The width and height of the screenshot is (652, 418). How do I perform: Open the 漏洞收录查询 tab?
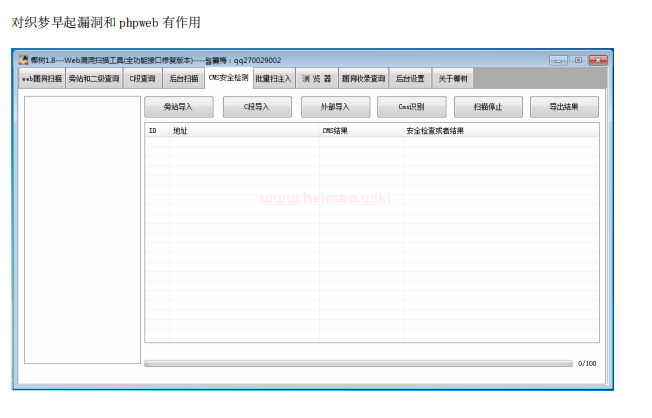tap(363, 78)
